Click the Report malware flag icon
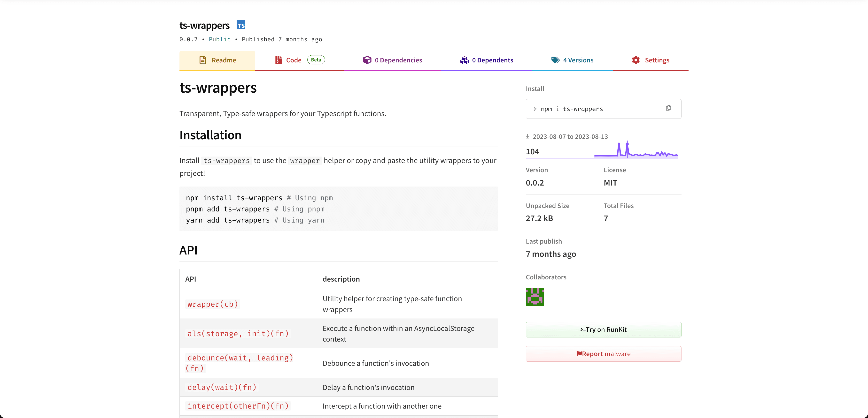The height and width of the screenshot is (418, 868). (579, 353)
